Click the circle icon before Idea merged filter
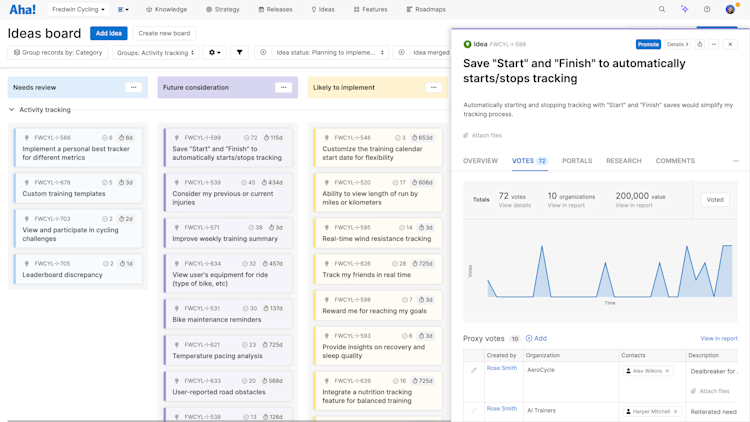750x422 pixels. click(402, 53)
